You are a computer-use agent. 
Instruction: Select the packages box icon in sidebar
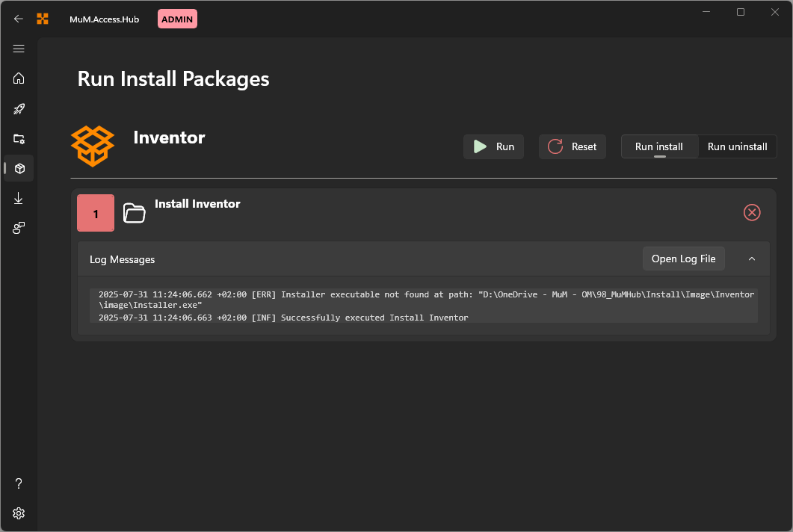click(x=19, y=168)
